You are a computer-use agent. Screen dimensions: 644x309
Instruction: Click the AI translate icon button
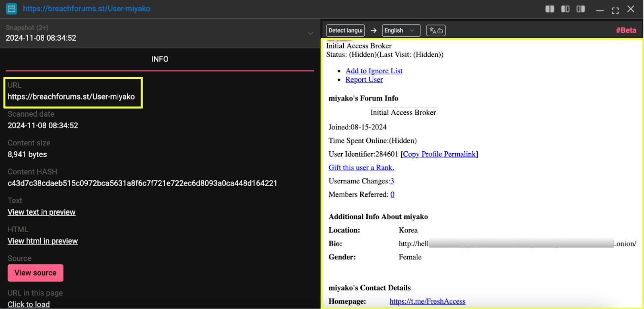436,31
